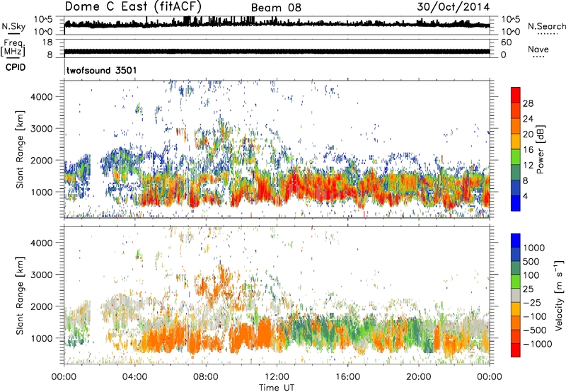Click the 'Beam 08' label

coord(276,8)
